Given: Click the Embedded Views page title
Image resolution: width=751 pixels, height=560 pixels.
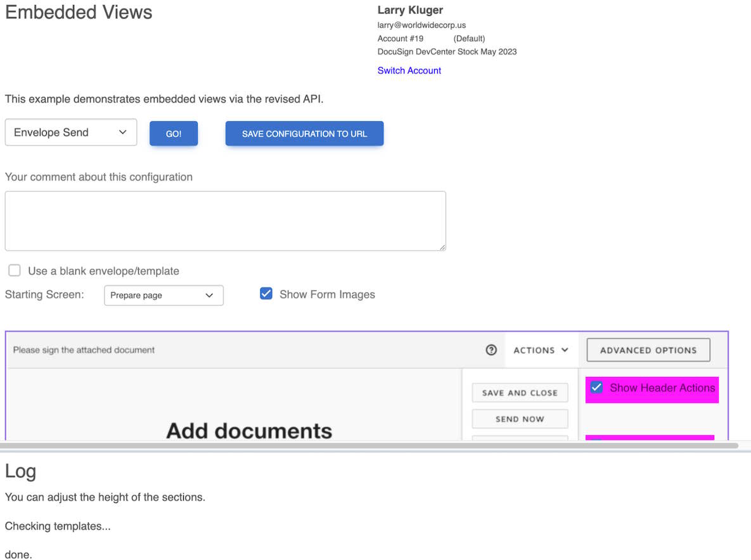Looking at the screenshot, I should [x=78, y=12].
